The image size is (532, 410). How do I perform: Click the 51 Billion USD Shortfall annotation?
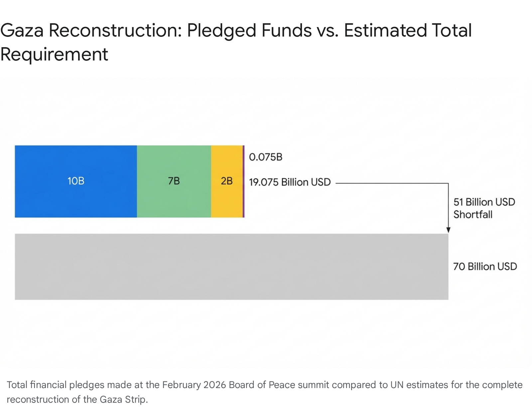(x=484, y=208)
